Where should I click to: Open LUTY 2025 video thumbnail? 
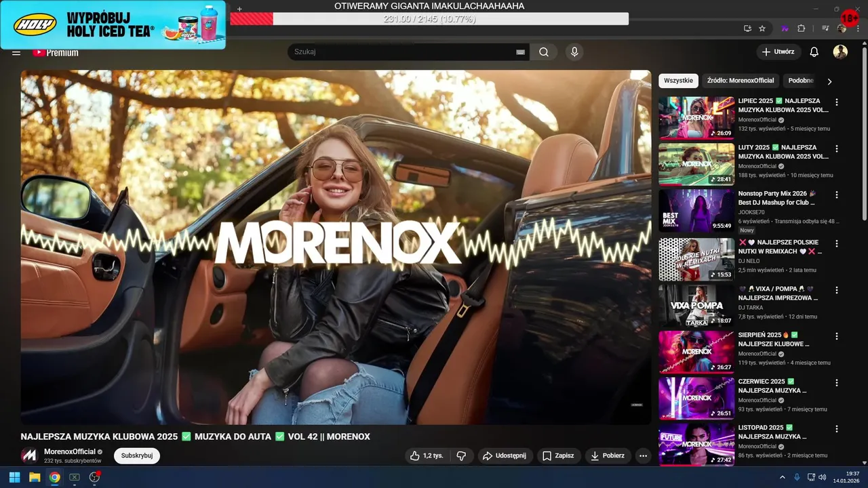click(x=696, y=164)
